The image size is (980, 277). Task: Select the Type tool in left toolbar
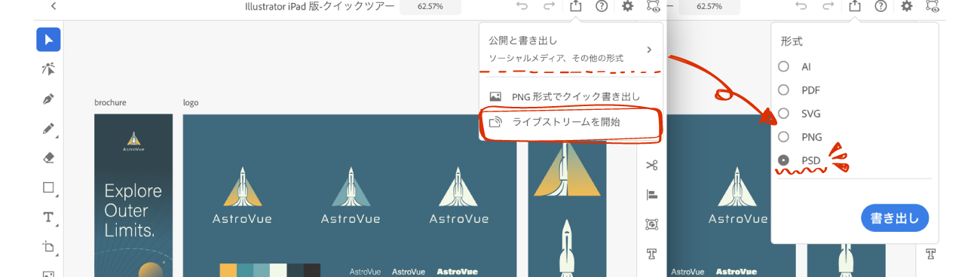[x=48, y=218]
